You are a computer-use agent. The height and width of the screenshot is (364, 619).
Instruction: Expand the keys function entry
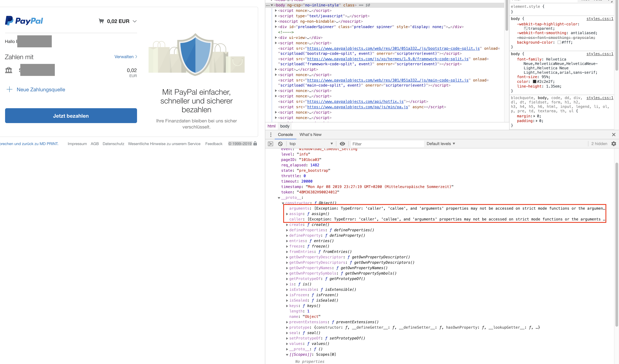tap(287, 306)
